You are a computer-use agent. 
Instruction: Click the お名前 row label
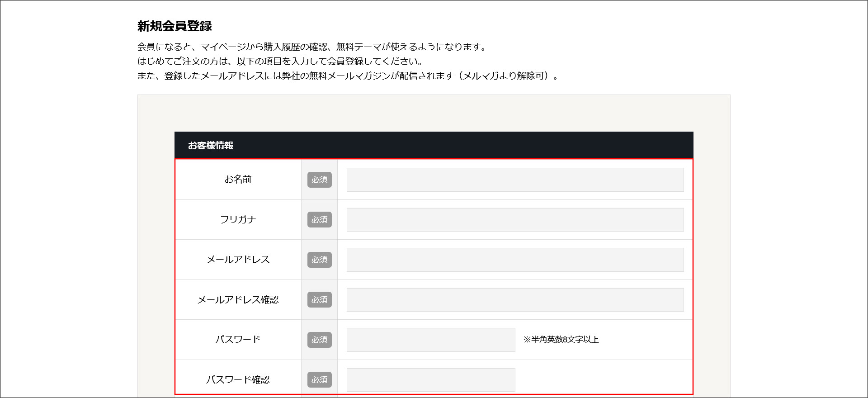(x=238, y=180)
